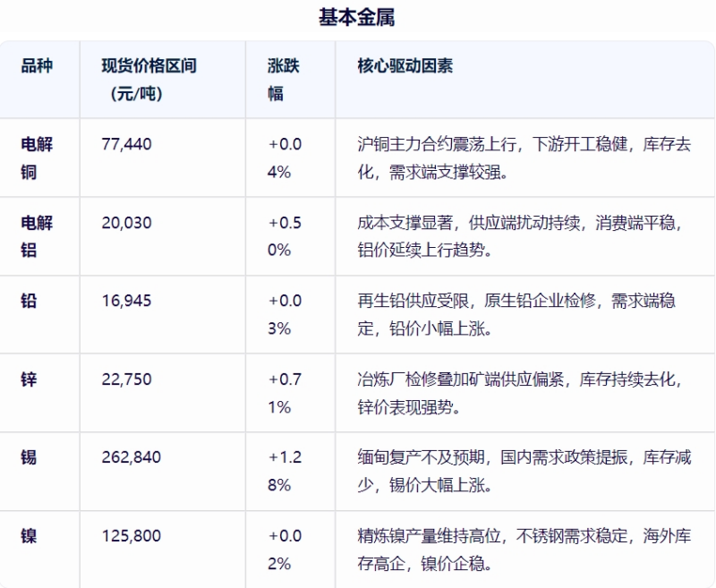Select the 涨跌幅 column header
Viewport: 716px width, 588px height.
point(285,79)
